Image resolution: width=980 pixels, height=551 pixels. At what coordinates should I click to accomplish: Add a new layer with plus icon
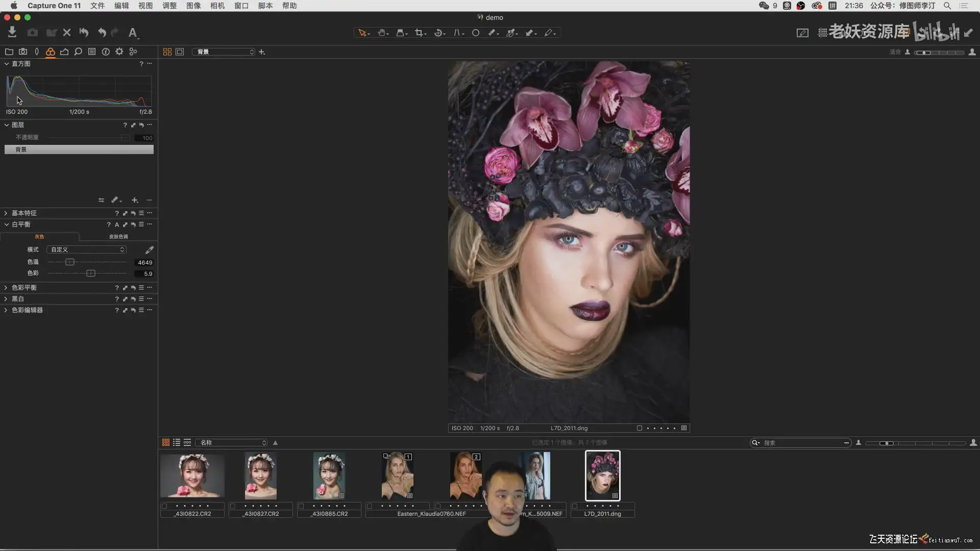(135, 200)
